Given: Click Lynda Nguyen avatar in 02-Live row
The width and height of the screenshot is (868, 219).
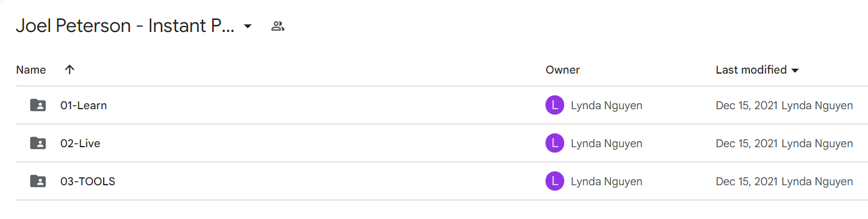Looking at the screenshot, I should tap(555, 143).
